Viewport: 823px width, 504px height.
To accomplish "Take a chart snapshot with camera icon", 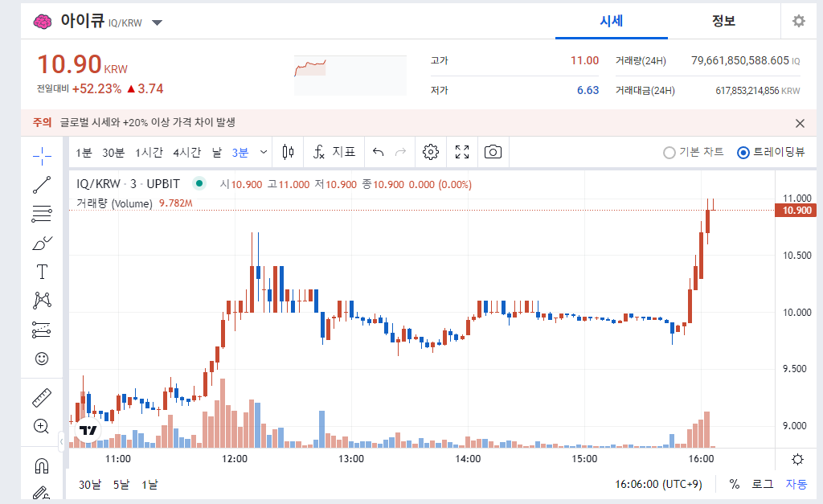I will tap(493, 152).
